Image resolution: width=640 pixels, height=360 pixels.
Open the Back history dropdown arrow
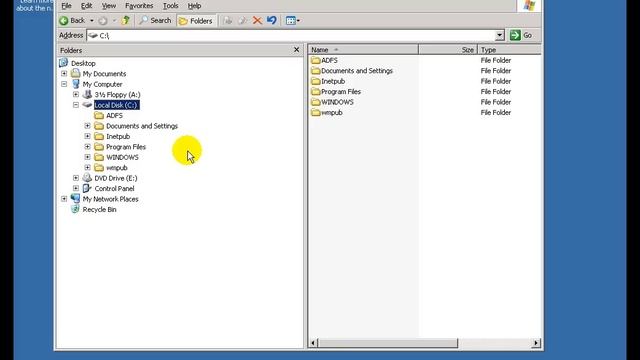pos(92,20)
